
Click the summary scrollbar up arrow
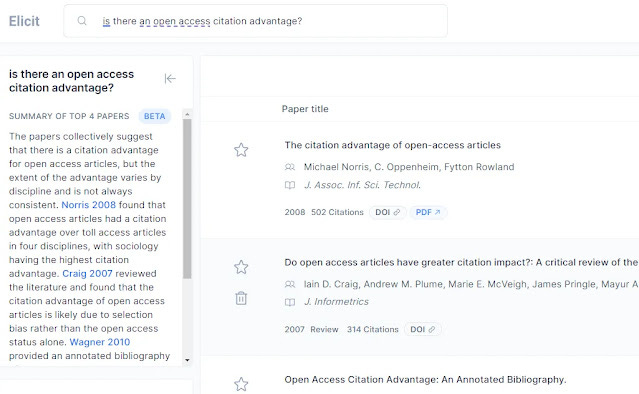pos(187,114)
